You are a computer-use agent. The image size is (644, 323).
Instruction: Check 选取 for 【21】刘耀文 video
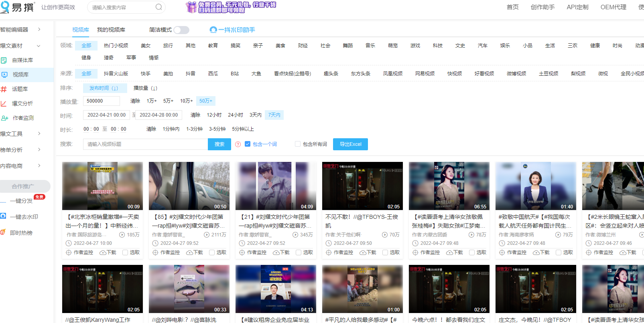pyautogui.click(x=299, y=252)
